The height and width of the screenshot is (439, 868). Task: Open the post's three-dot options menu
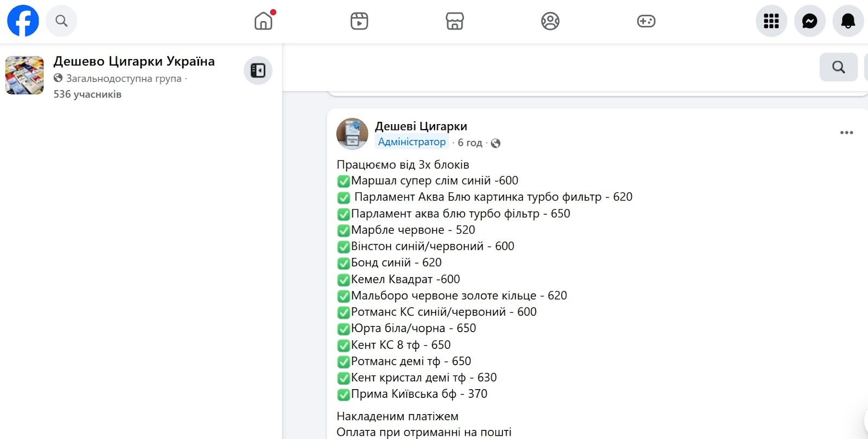tap(846, 133)
